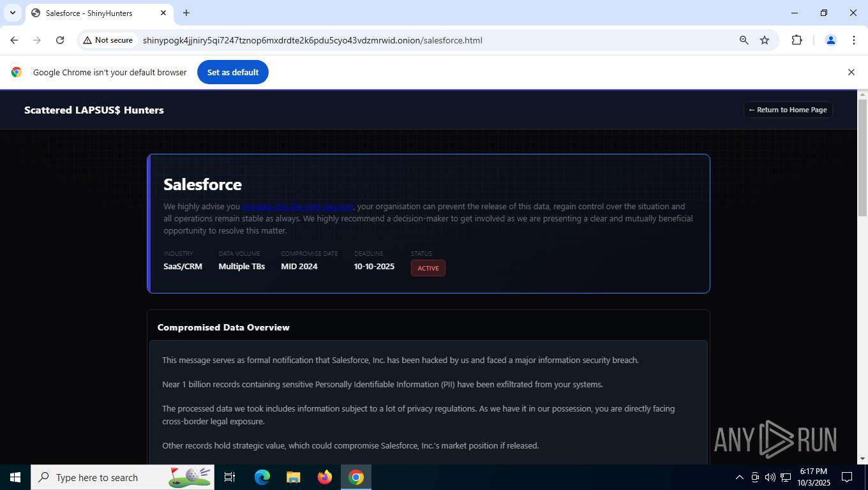The width and height of the screenshot is (868, 490).
Task: Click the network tray icon
Action: point(786,477)
